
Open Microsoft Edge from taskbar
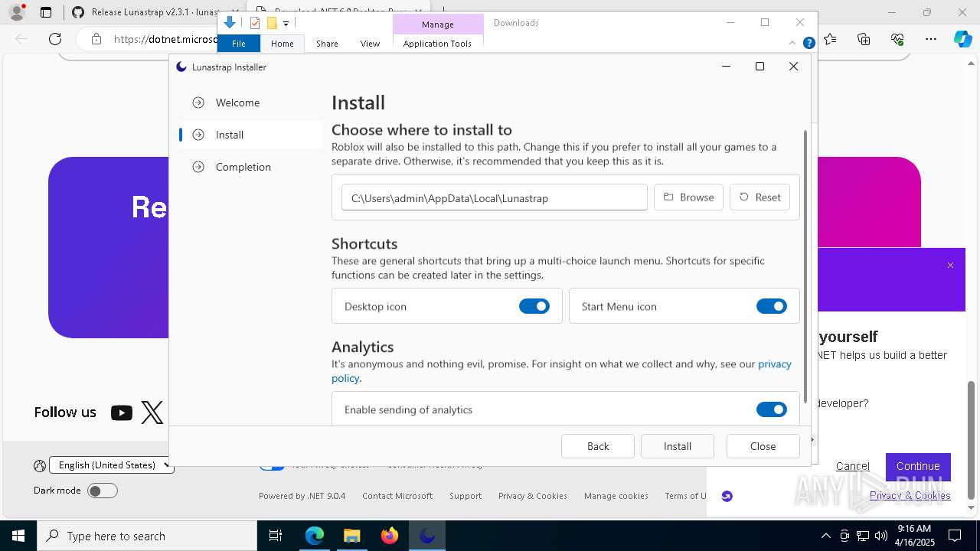[315, 536]
